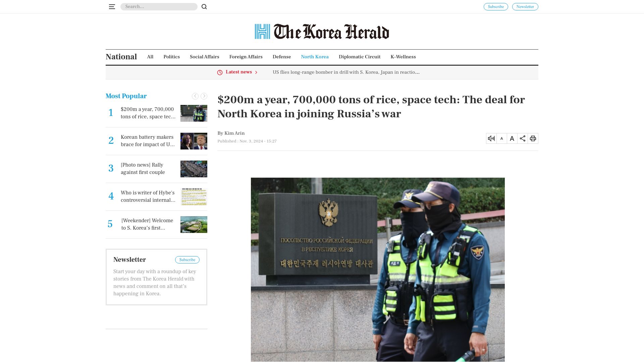Click the Hybe document thumbnail
The height and width of the screenshot is (362, 644).
tap(194, 197)
